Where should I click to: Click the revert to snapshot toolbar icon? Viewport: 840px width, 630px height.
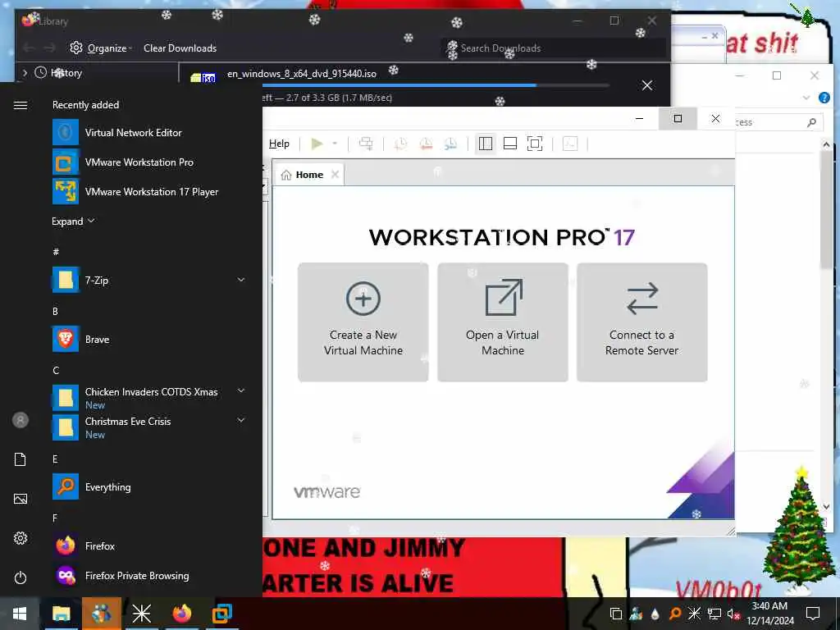(426, 144)
